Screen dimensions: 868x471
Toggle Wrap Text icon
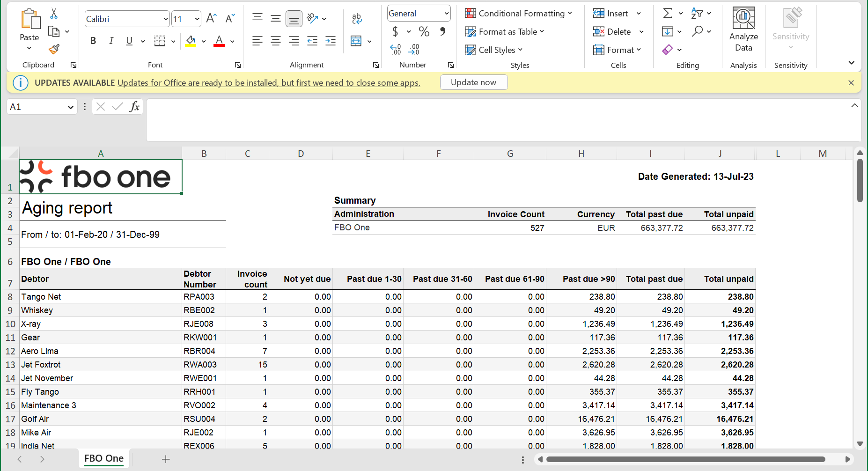[357, 18]
